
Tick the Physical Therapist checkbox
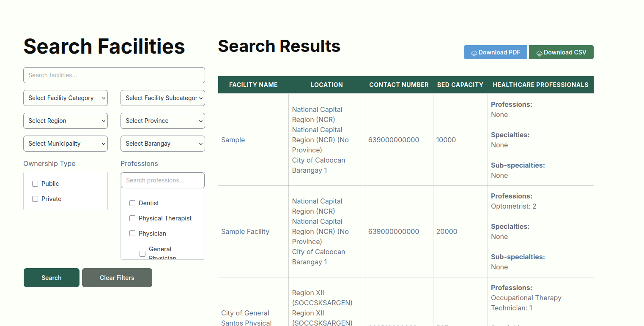[132, 218]
